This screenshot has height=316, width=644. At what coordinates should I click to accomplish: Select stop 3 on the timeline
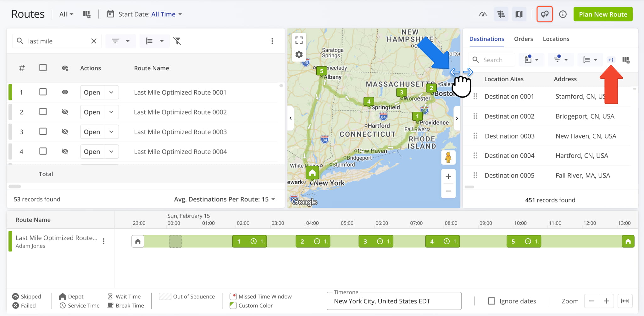coord(376,241)
